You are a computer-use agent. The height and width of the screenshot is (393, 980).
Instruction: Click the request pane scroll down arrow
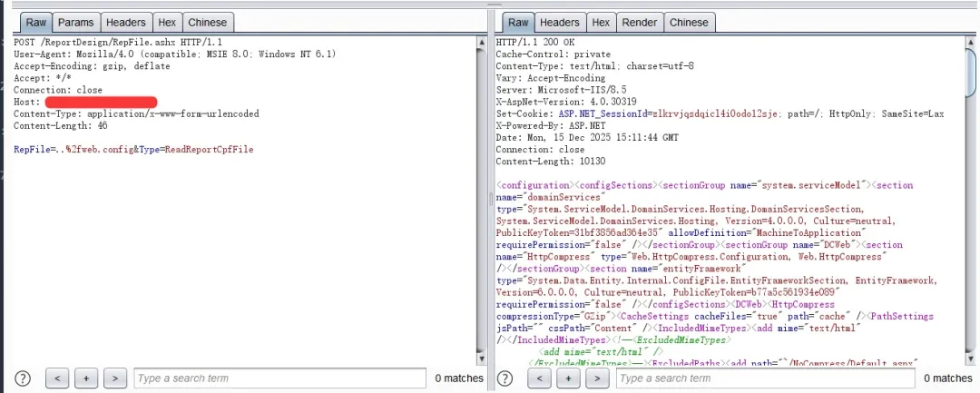tap(481, 359)
